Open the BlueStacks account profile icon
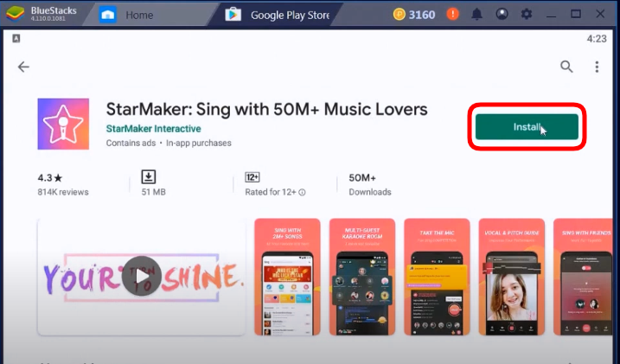620x364 pixels. [x=502, y=14]
